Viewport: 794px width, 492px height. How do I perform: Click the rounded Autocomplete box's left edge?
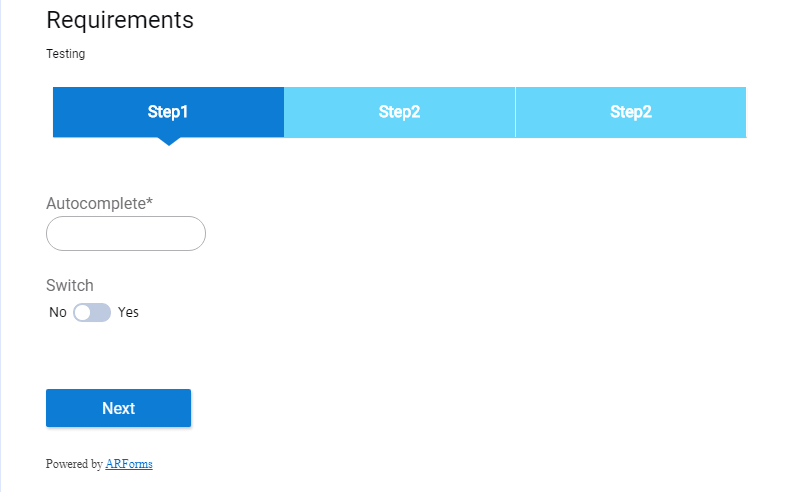47,233
